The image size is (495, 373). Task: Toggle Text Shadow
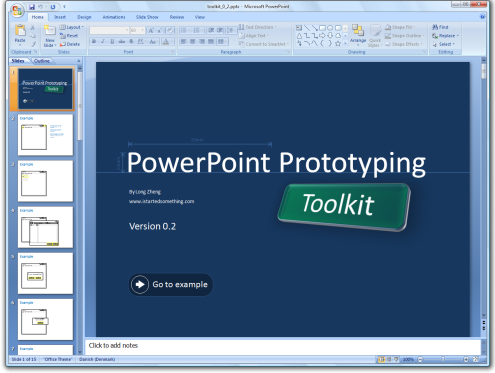coord(131,41)
